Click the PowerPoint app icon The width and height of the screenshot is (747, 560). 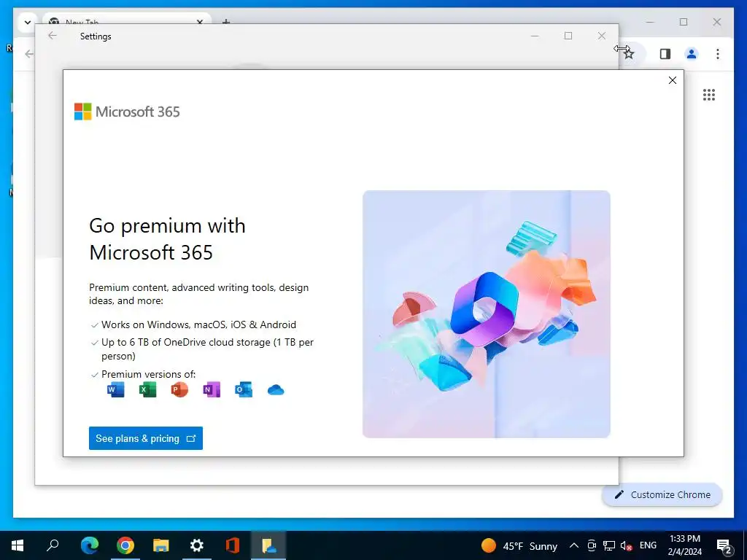[x=179, y=389]
